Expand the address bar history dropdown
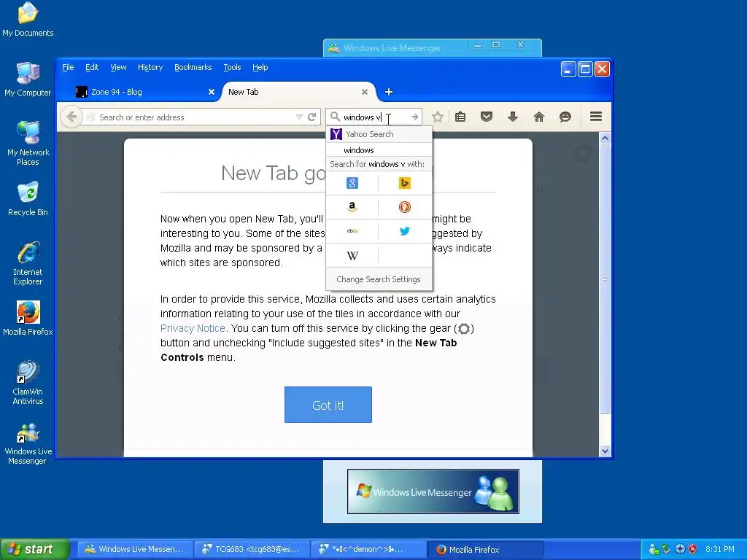Image resolution: width=747 pixels, height=560 pixels. (299, 117)
